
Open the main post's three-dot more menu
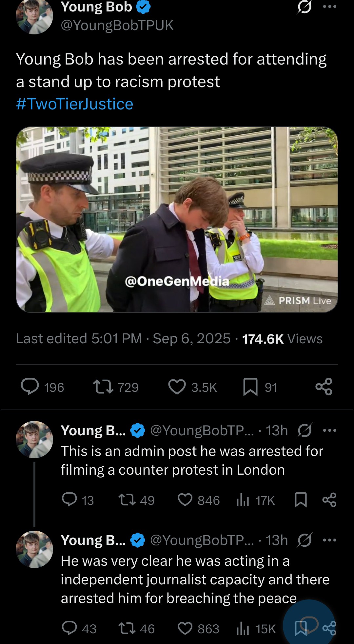coord(329,7)
